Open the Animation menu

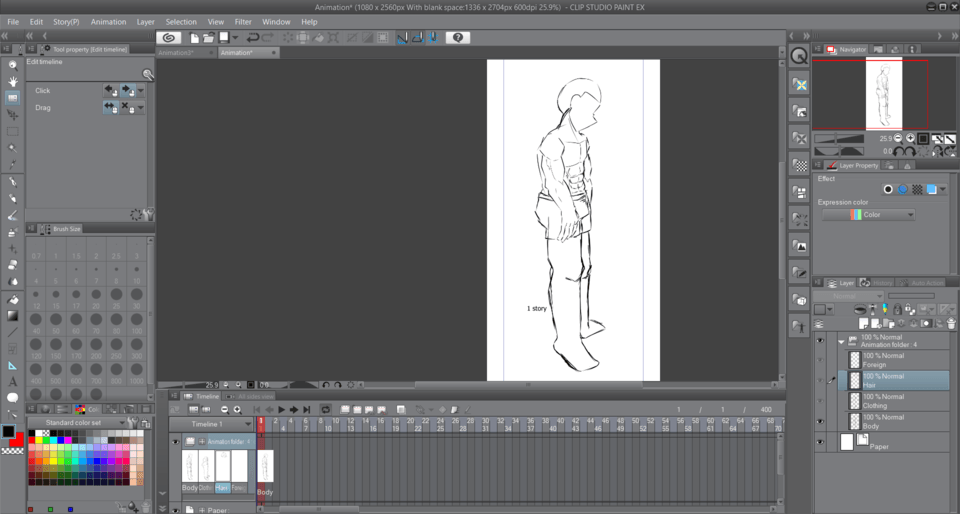108,21
